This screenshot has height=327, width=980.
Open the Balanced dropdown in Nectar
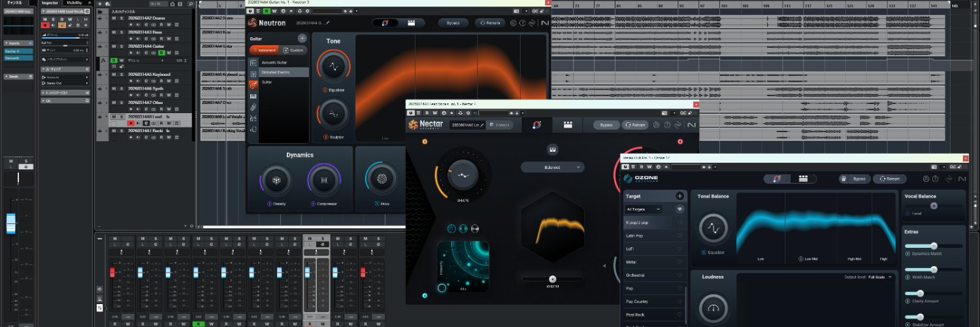click(x=553, y=167)
